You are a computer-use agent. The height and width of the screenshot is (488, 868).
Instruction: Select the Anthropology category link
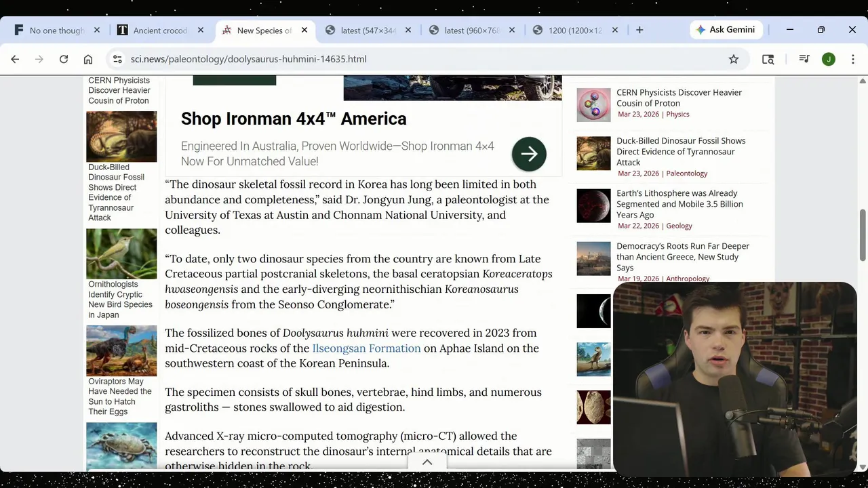(x=688, y=279)
